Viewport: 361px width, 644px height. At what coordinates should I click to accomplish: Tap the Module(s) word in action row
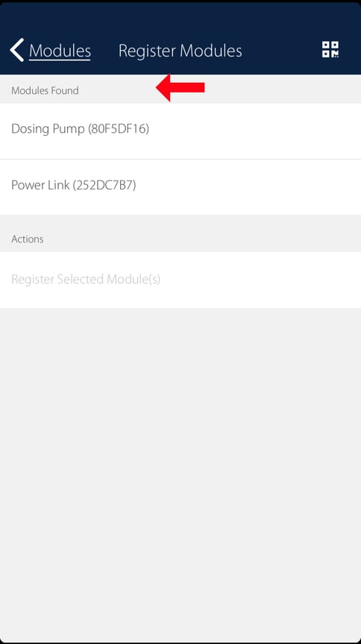[134, 280]
